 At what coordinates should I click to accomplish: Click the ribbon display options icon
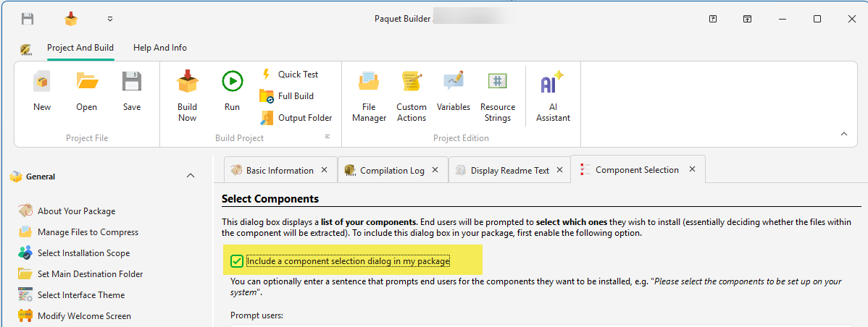[747, 19]
